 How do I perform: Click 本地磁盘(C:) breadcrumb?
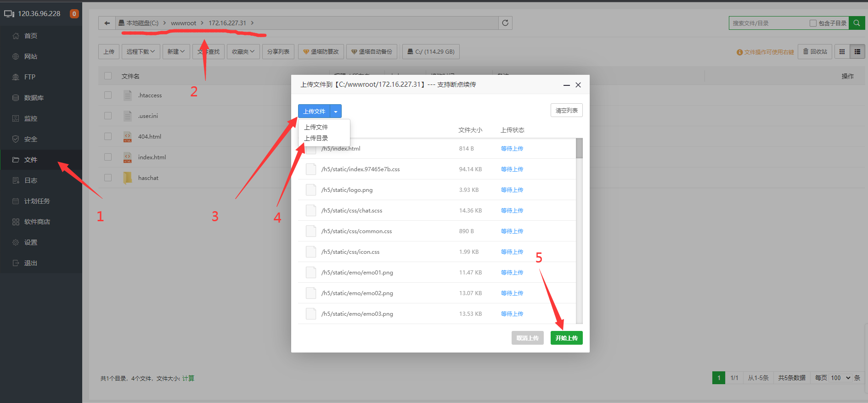click(142, 23)
